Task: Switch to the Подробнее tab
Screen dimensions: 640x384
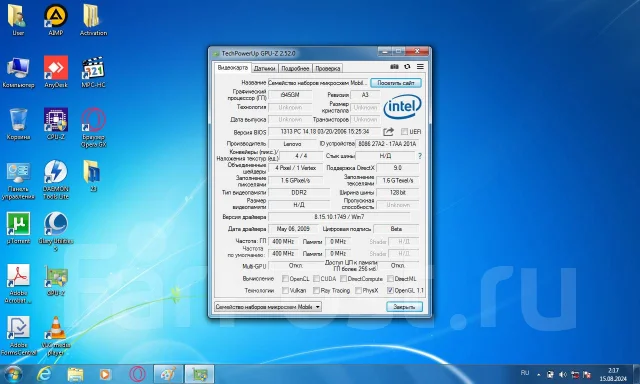Action: pyautogui.click(x=295, y=69)
